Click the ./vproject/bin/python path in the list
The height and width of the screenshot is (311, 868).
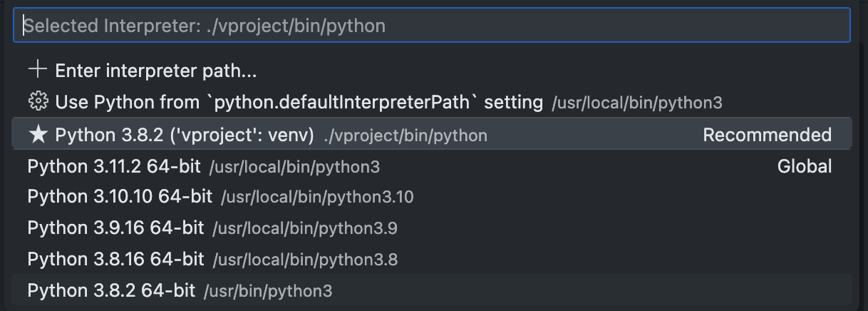pyautogui.click(x=405, y=136)
